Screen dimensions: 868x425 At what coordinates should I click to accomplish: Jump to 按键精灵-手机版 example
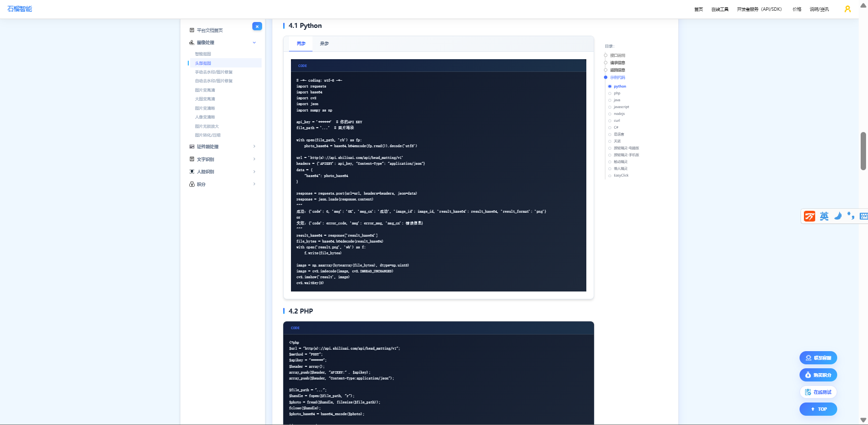tap(626, 155)
